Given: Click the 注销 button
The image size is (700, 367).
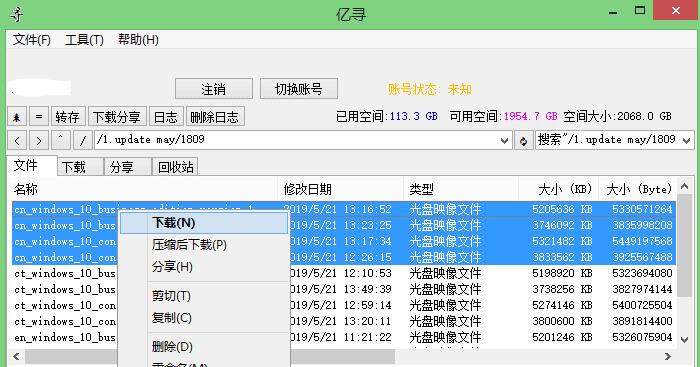Looking at the screenshot, I should (214, 89).
